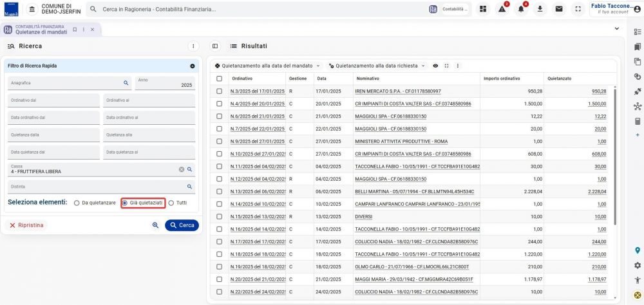
Task: Click the Ripristina reset button
Action: [26, 225]
